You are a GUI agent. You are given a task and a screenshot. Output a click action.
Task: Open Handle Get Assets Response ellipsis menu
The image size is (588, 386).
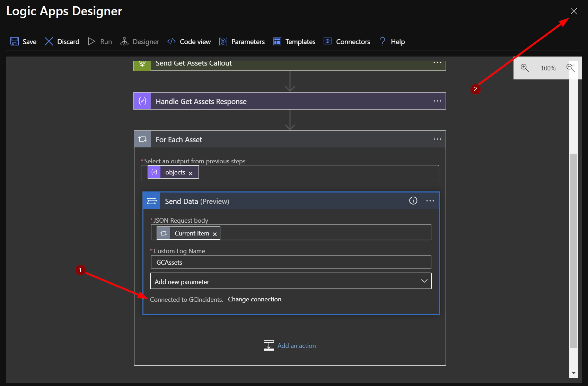[x=437, y=101]
